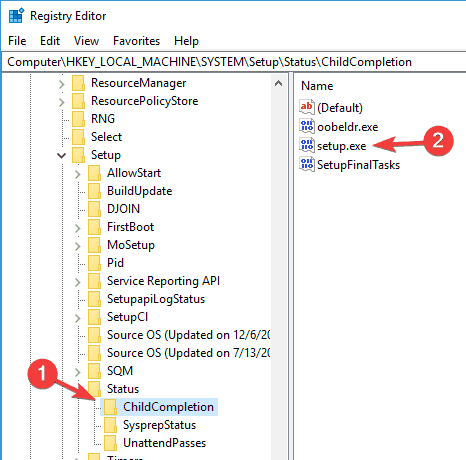Viewport: 466px width, 460px height.
Task: Select the setup.exe value name
Action: pyautogui.click(x=341, y=146)
